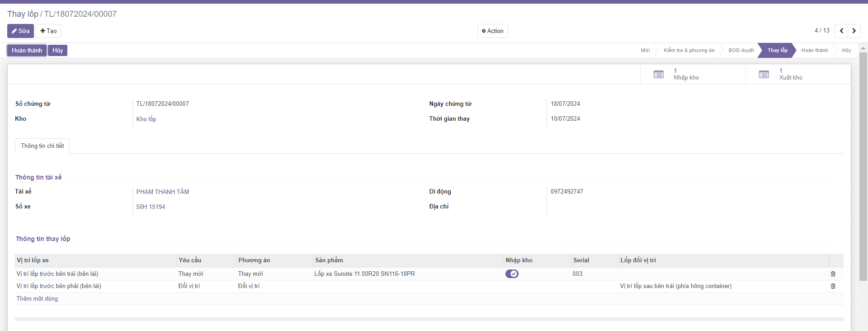Select the BOD duyệt status stage
This screenshot has width=868, height=331.
(x=741, y=50)
